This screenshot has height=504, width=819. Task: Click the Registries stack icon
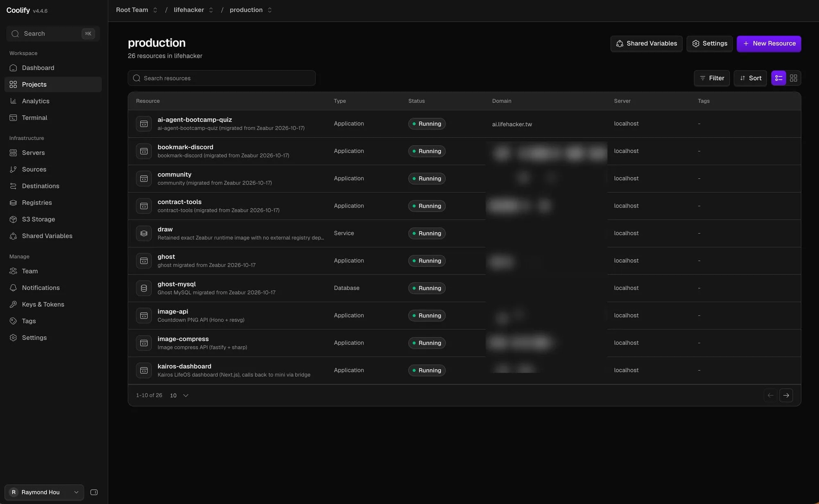13,203
